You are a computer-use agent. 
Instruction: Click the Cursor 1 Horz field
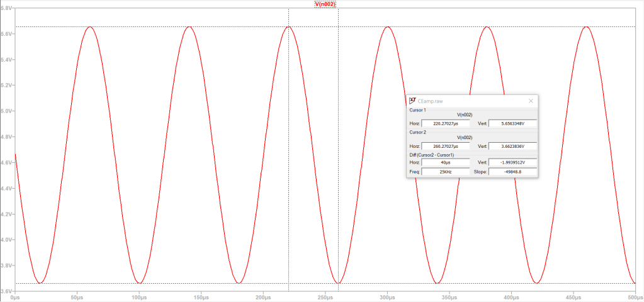pyautogui.click(x=445, y=123)
